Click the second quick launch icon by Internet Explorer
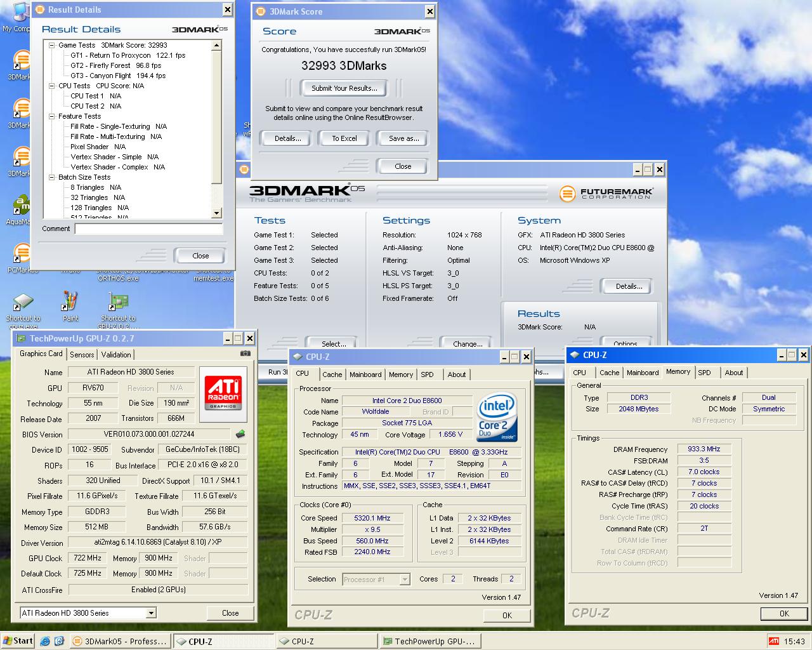 [59, 641]
